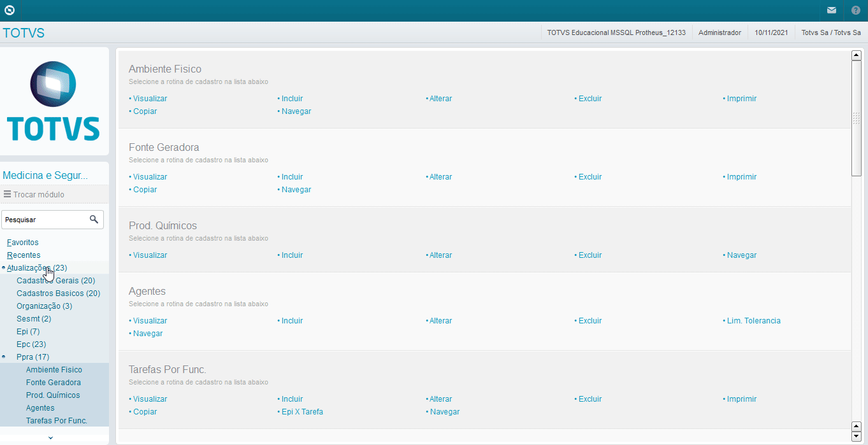The height and width of the screenshot is (445, 868).
Task: Click Alterar under Tarefas Por Func.
Action: coord(440,399)
